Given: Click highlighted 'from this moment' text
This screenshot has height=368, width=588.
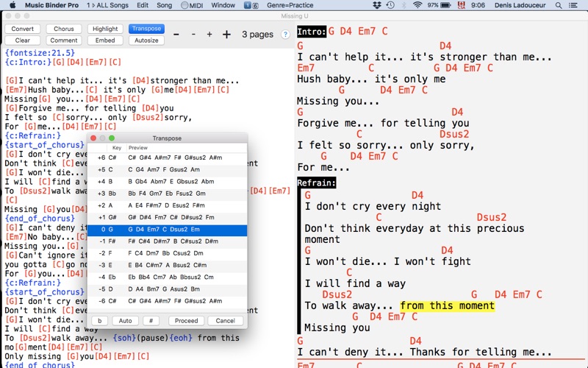Looking at the screenshot, I should coord(447,305).
